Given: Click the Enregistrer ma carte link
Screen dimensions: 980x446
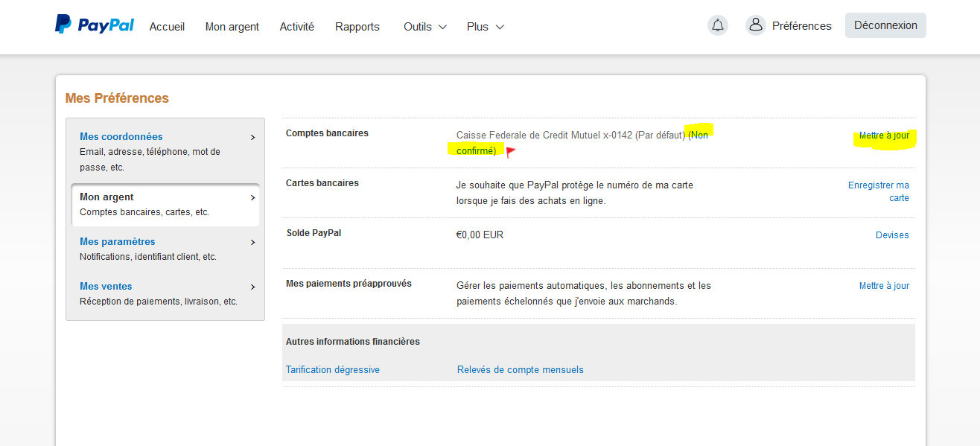Looking at the screenshot, I should pyautogui.click(x=879, y=191).
